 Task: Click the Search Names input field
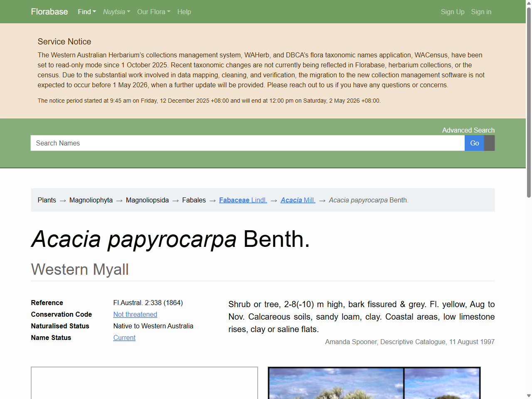coord(247,143)
